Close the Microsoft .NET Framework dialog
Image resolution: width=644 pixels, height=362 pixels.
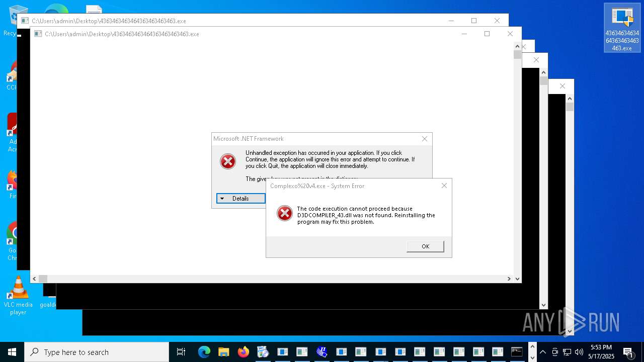[424, 139]
